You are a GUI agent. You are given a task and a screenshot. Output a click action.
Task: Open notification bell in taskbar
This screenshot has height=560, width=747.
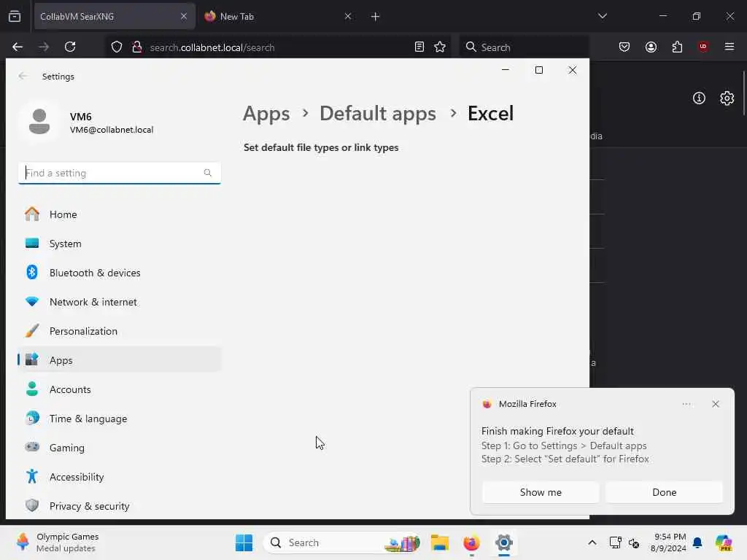697,542
